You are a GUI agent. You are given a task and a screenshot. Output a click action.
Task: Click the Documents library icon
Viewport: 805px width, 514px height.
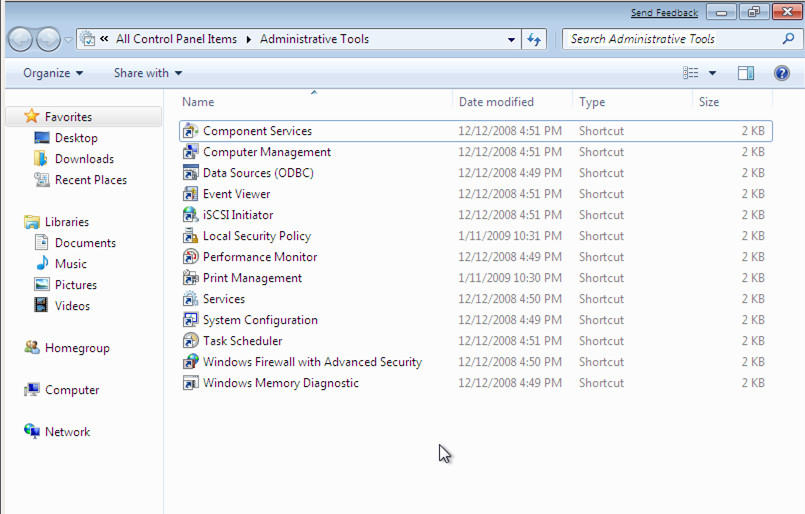(x=42, y=242)
